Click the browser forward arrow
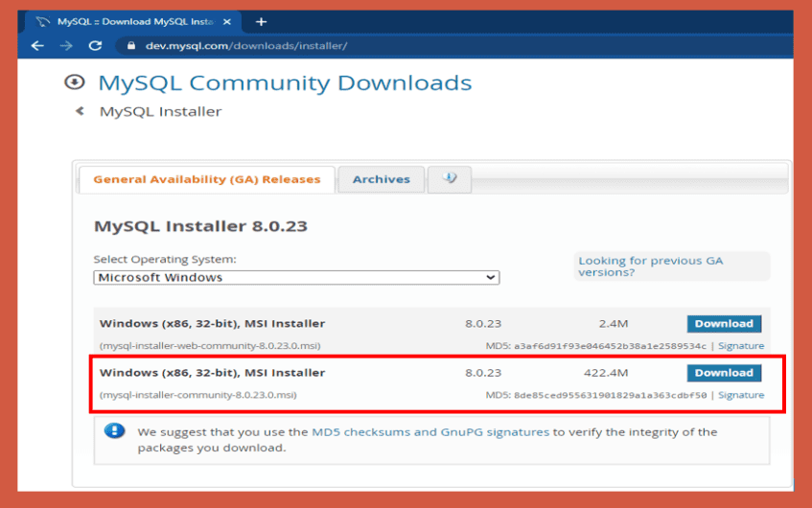 (66, 46)
